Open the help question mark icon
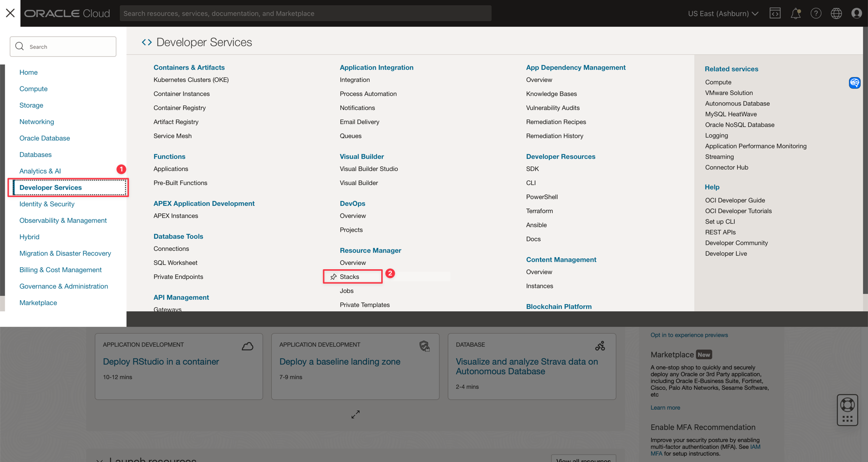The image size is (868, 462). pos(816,14)
